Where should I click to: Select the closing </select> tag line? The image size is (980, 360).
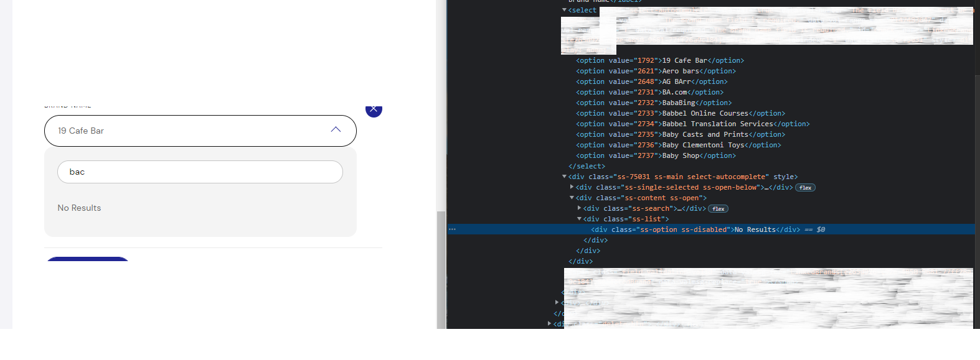[x=587, y=166]
